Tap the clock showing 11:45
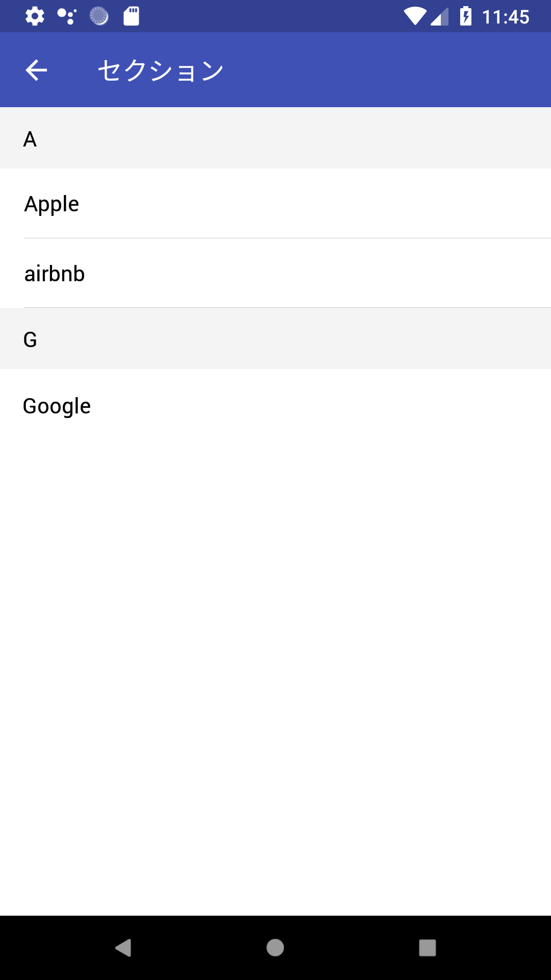The width and height of the screenshot is (551, 980). (x=507, y=16)
